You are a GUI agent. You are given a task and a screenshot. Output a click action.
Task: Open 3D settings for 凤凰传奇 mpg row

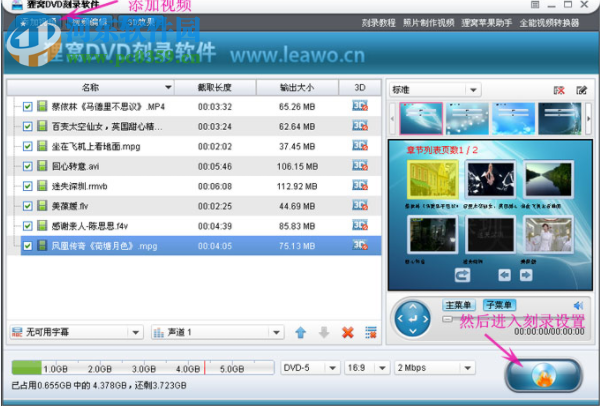[x=360, y=245]
